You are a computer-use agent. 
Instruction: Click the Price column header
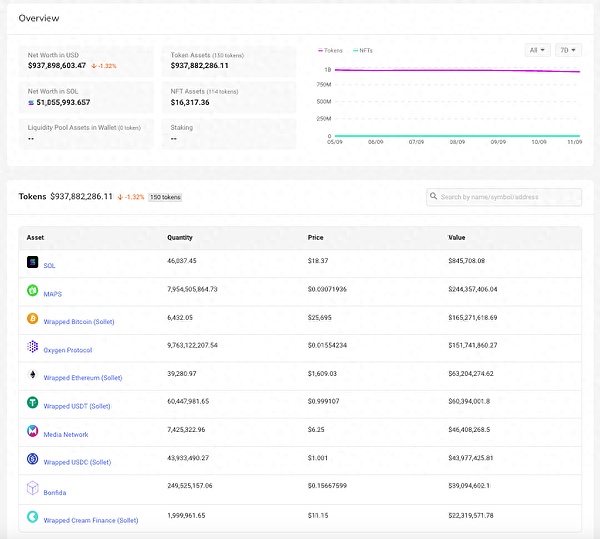pos(317,238)
